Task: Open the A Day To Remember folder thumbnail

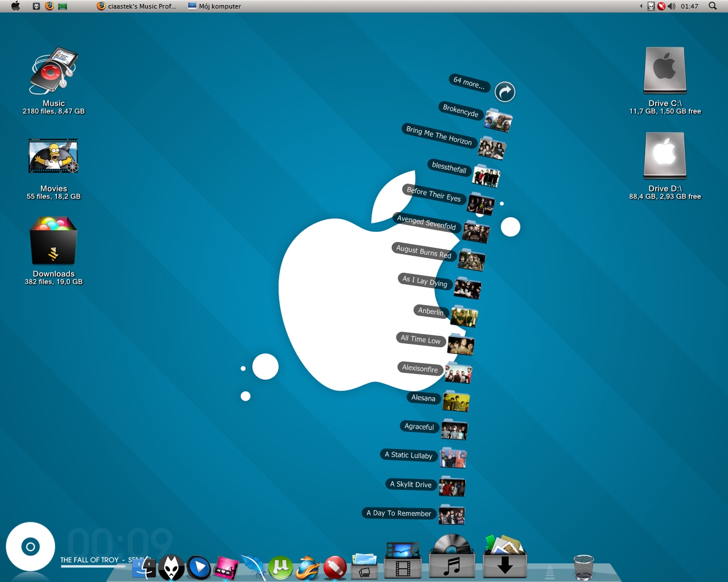Action: tap(452, 515)
